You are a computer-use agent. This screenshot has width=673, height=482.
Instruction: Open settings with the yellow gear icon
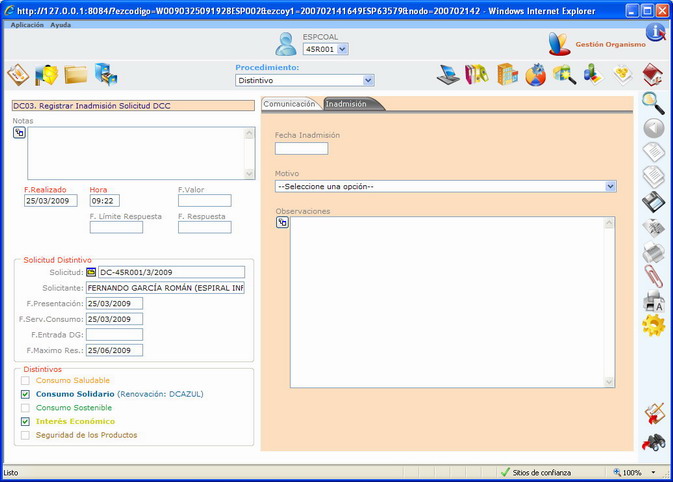654,325
